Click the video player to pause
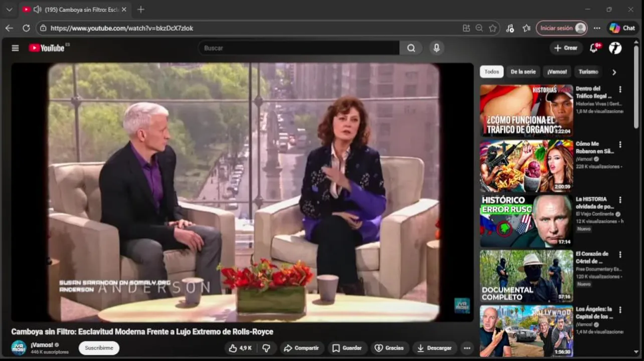This screenshot has width=644, height=361. click(243, 192)
